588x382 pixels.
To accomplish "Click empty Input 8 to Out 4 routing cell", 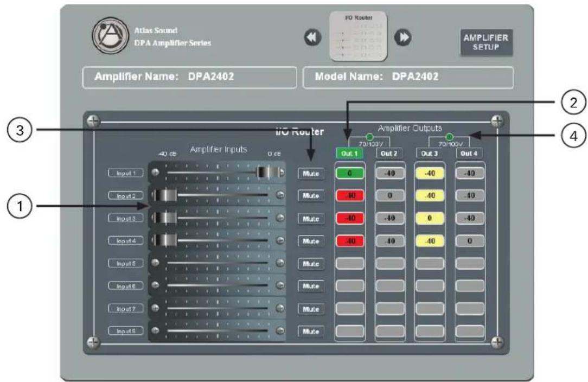I will (470, 332).
